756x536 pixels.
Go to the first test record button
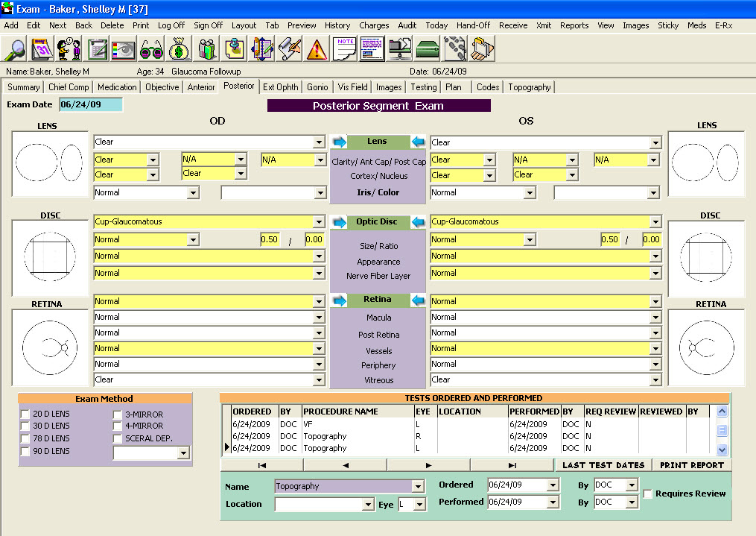tap(261, 465)
